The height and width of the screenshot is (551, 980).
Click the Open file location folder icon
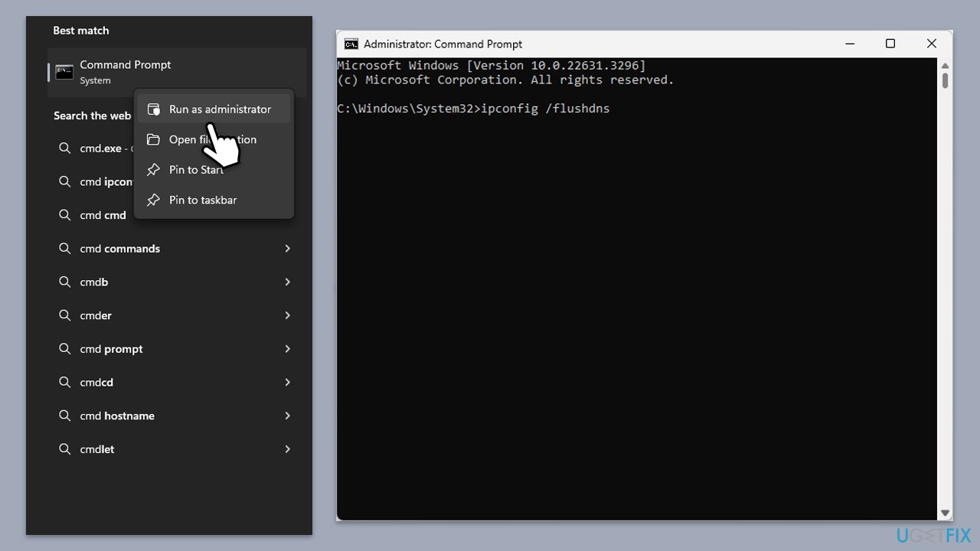(x=154, y=139)
